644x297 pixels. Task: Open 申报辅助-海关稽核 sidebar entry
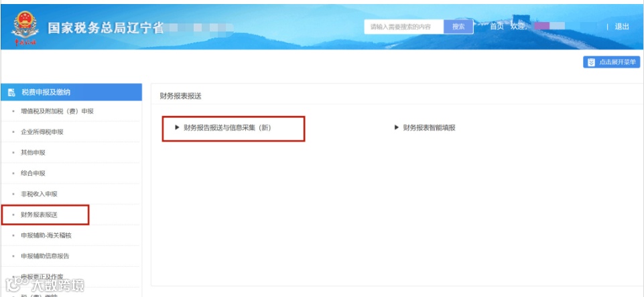point(46,235)
